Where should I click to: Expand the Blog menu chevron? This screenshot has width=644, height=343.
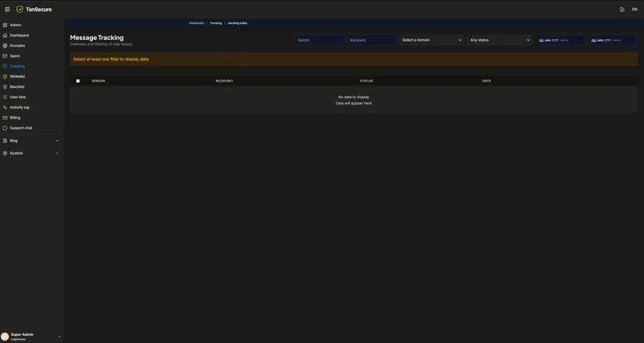tap(57, 140)
